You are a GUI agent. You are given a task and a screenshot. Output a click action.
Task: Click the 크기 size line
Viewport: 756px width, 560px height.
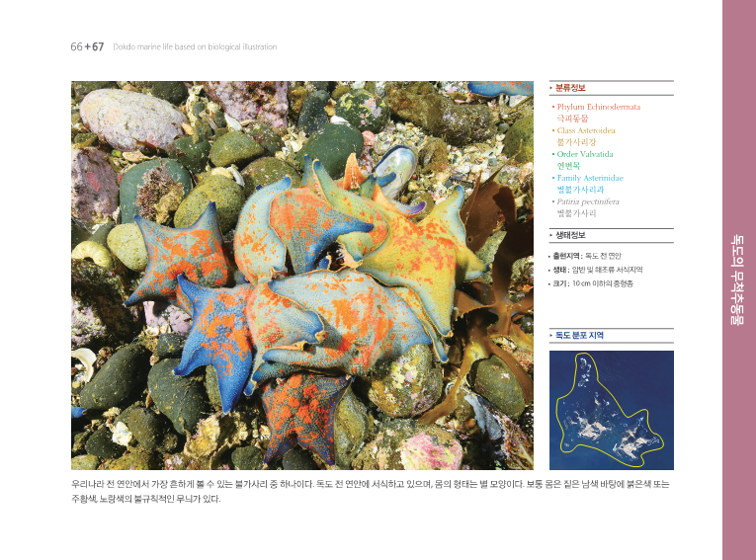click(x=591, y=283)
